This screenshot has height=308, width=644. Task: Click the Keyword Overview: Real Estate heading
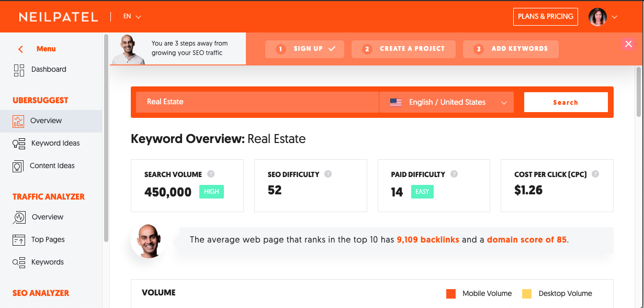point(218,139)
